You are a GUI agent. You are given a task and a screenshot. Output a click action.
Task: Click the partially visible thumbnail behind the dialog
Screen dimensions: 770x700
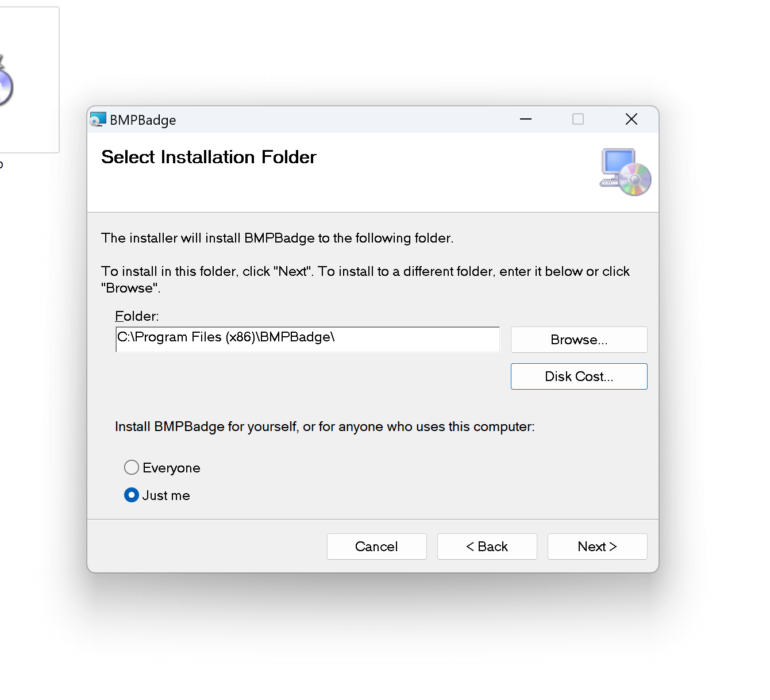pyautogui.click(x=29, y=80)
